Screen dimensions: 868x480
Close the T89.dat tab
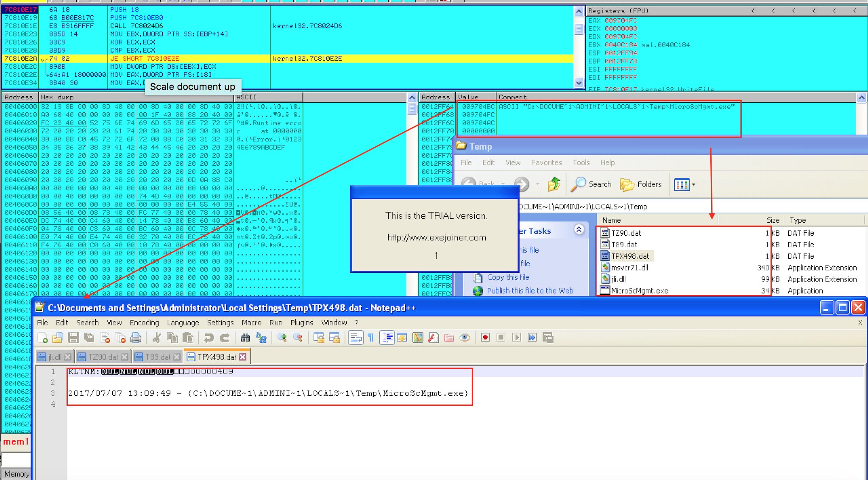click(177, 357)
